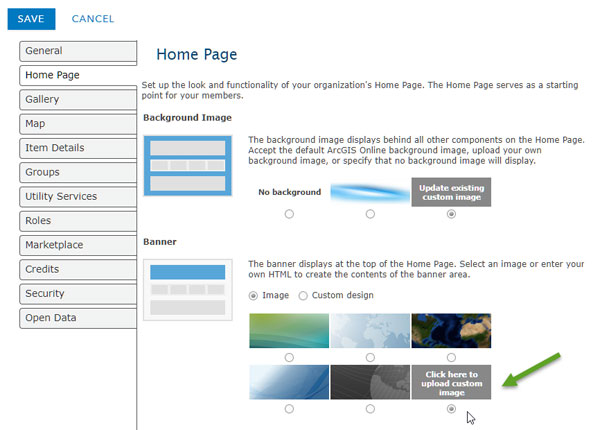Open the Utility Services tab
The image size is (600, 430).
78,197
